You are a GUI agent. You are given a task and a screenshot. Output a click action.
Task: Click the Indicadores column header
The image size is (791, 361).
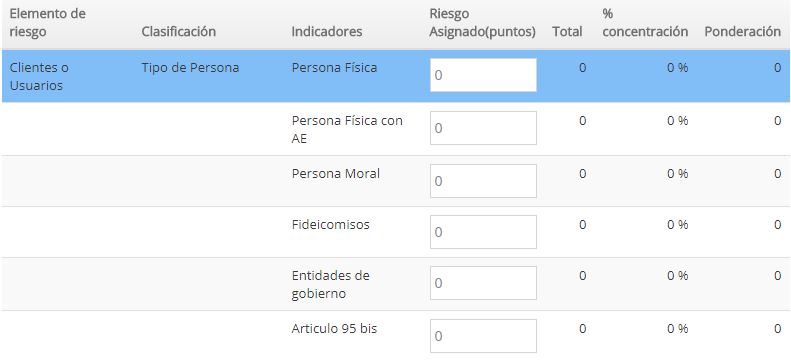(x=327, y=31)
